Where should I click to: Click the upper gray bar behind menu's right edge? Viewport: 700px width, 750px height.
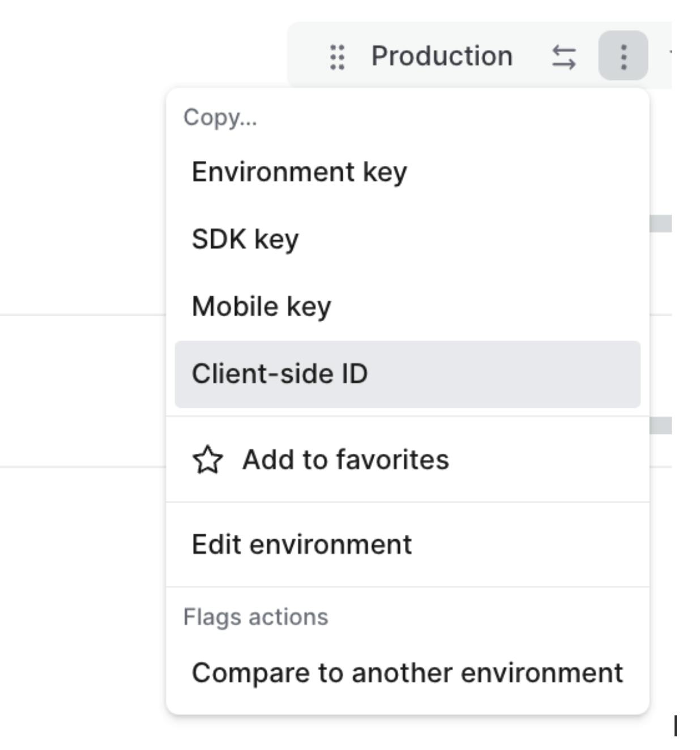click(x=661, y=224)
